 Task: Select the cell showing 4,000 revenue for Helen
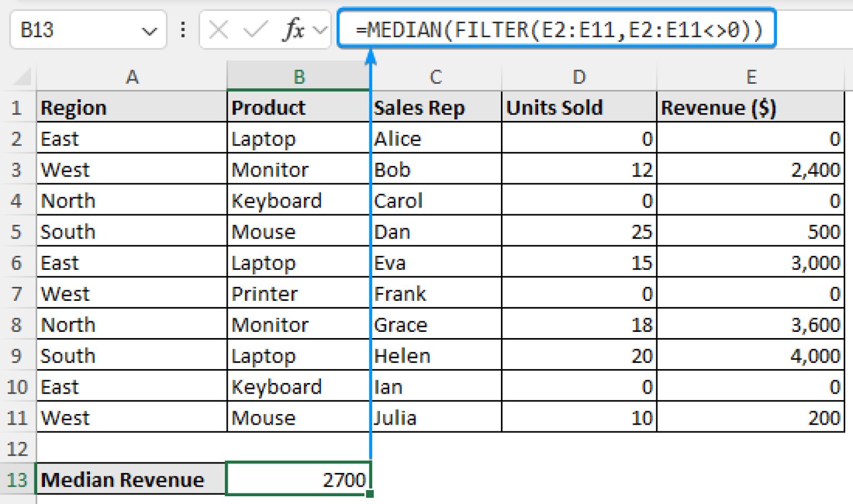(x=751, y=355)
